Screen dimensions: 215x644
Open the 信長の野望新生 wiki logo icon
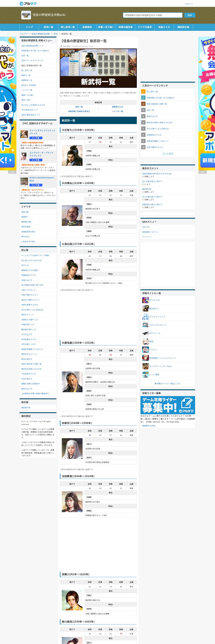click(26, 15)
